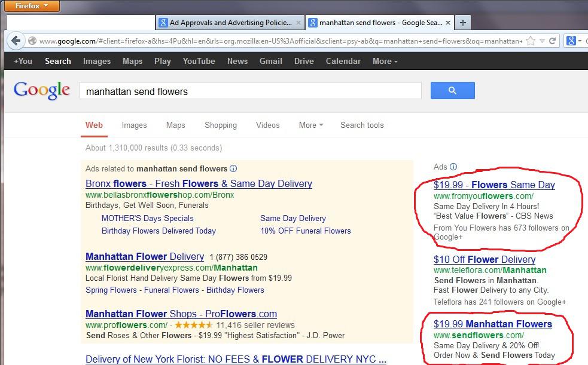
Task: Close the Ad Approvals tab
Action: pos(298,23)
